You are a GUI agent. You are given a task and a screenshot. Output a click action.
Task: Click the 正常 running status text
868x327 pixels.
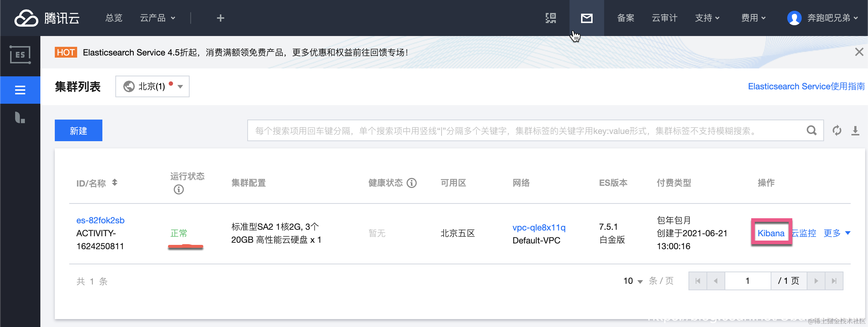pyautogui.click(x=179, y=233)
